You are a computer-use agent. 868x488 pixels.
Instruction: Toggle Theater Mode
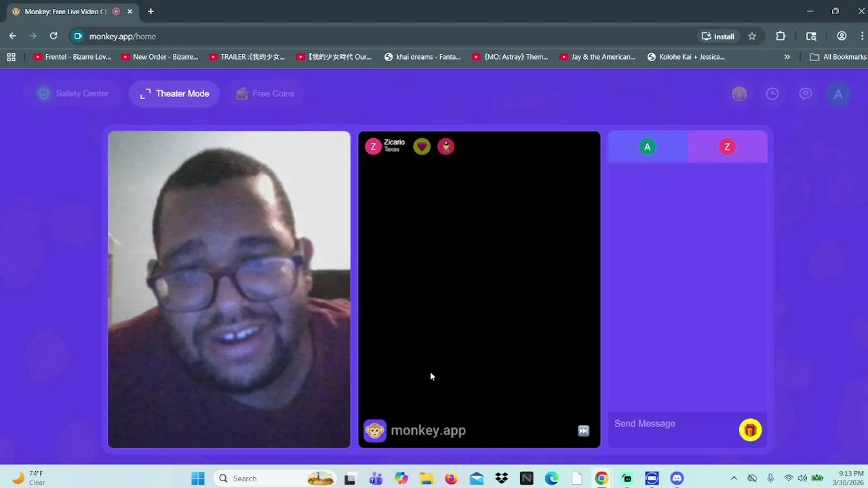[174, 94]
